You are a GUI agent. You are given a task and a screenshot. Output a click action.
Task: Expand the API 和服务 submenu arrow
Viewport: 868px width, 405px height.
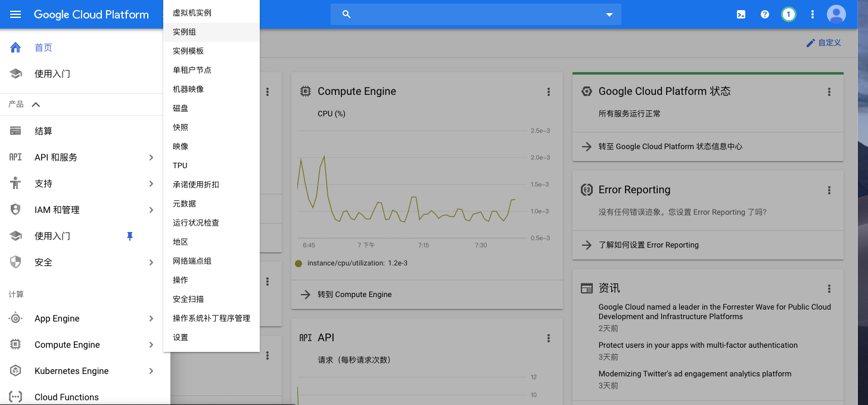pyautogui.click(x=151, y=157)
